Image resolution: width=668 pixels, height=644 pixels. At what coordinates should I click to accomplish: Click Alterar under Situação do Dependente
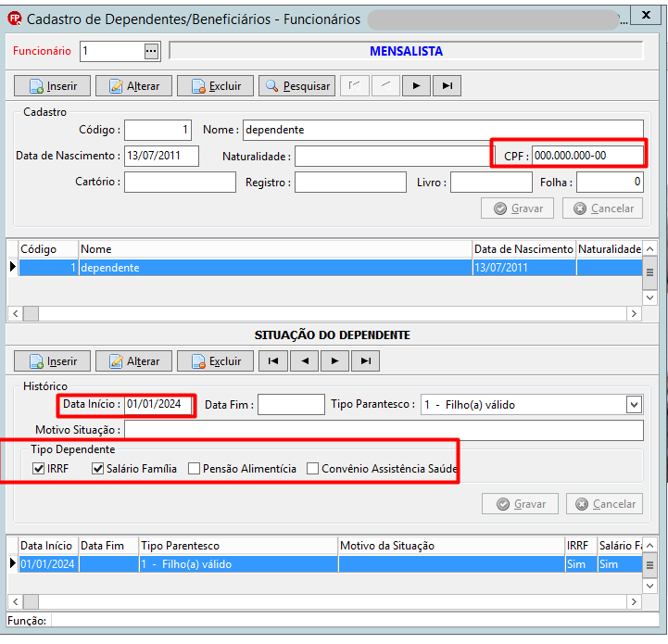[133, 361]
